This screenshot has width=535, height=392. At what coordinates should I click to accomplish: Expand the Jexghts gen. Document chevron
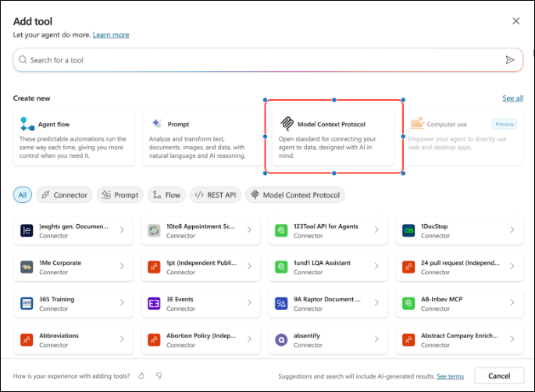(122, 230)
